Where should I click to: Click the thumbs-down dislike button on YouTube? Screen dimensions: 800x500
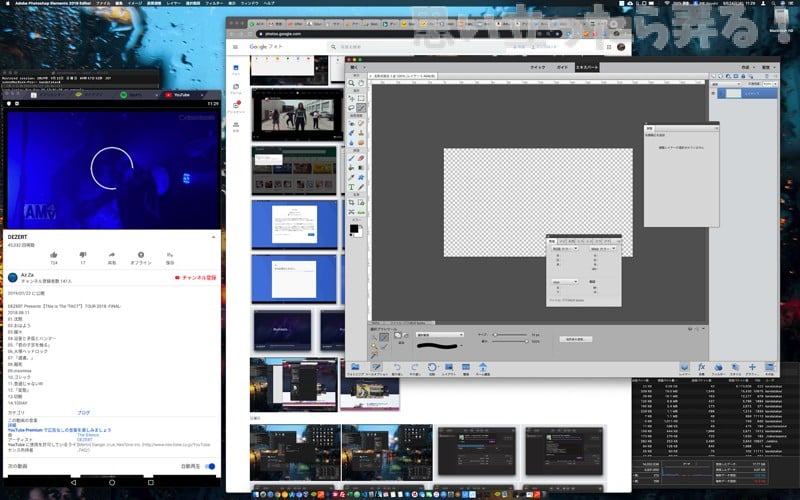(x=83, y=255)
